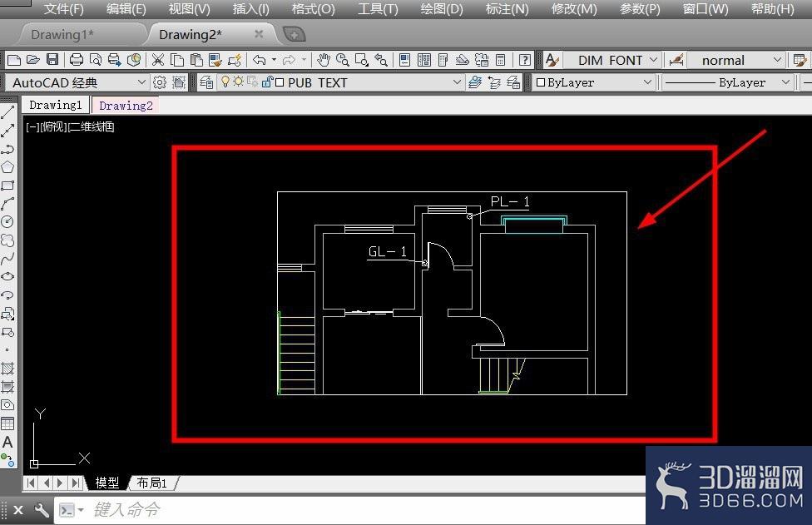812x525 pixels.
Task: Expand the ByLayer linetype dropdown
Action: [785, 82]
